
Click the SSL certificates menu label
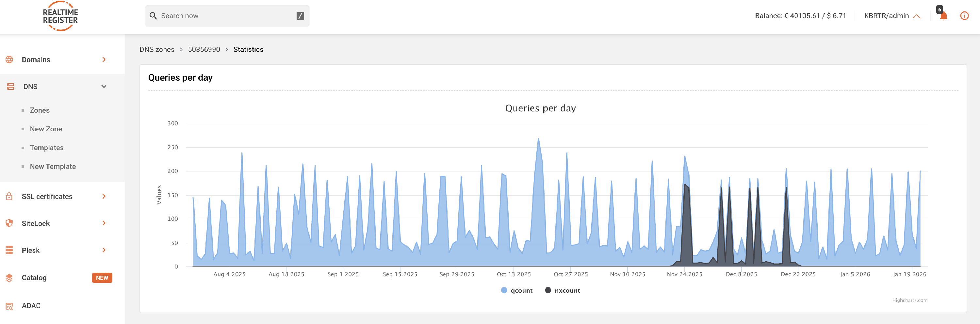point(47,197)
